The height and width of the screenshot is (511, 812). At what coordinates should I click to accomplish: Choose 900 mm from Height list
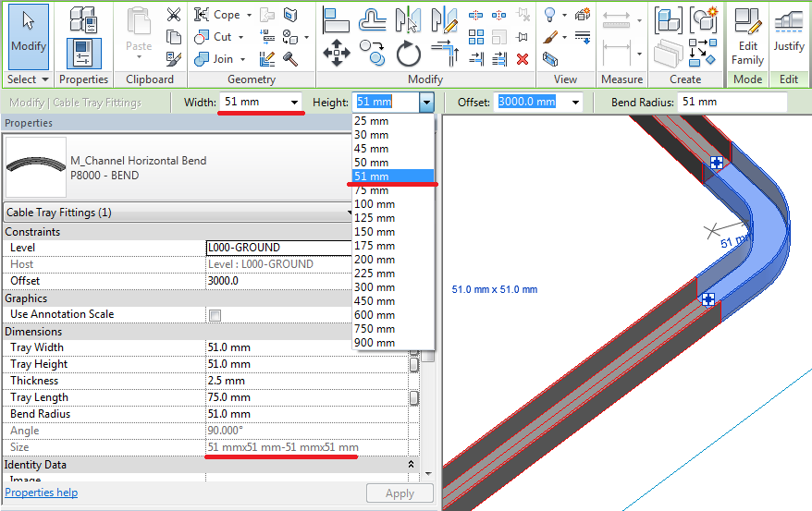pyautogui.click(x=393, y=343)
